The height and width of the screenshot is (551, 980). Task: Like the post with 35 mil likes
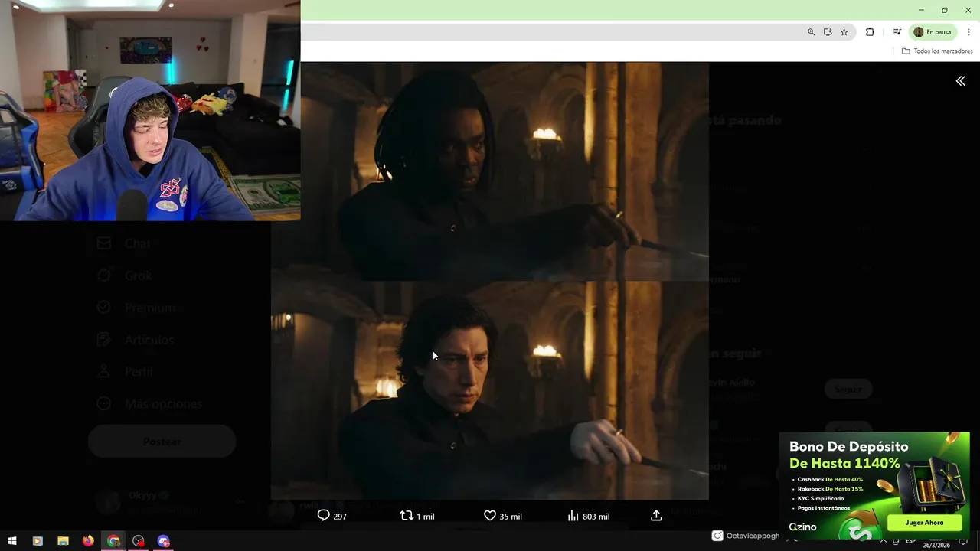(x=490, y=516)
